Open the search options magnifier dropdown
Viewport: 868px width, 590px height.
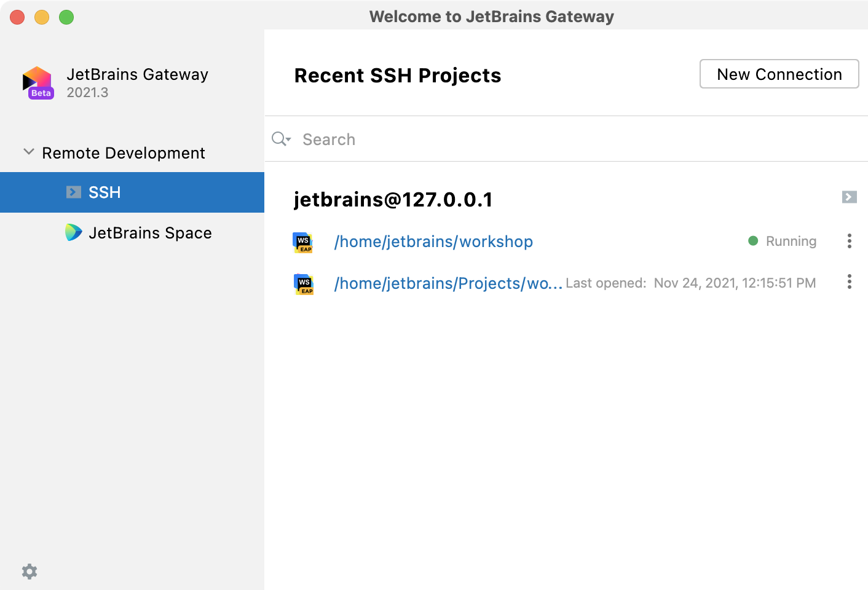tap(281, 140)
